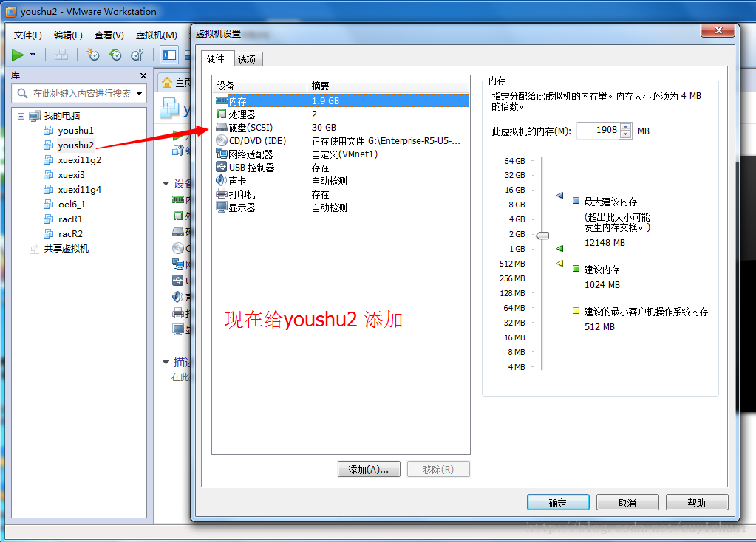Select youshu2 in the library tree
The width and height of the screenshot is (756, 542).
point(75,145)
